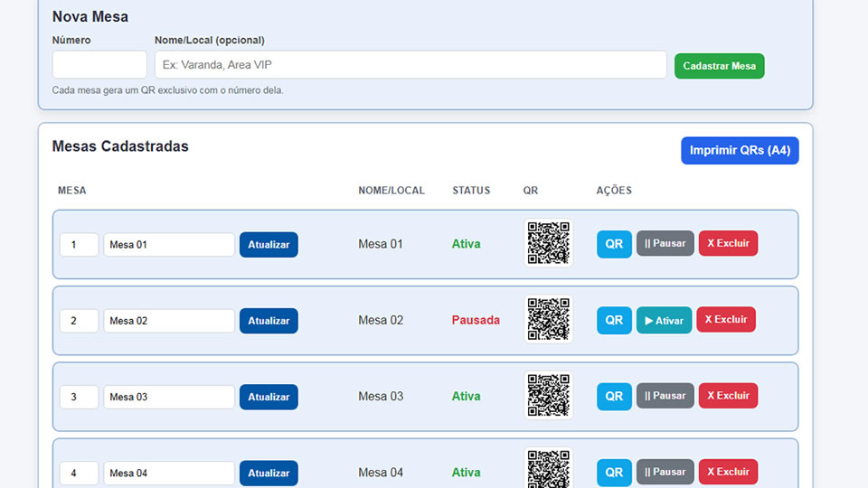Click the QR code thumbnail for Mesa 01
The height and width of the screenshot is (488, 868).
pyautogui.click(x=548, y=243)
